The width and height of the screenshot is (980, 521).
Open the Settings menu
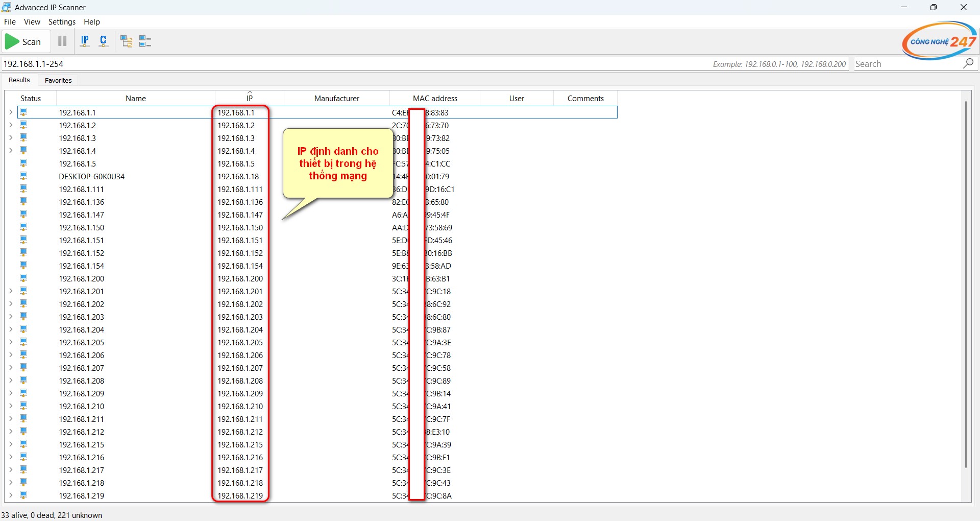(x=62, y=21)
